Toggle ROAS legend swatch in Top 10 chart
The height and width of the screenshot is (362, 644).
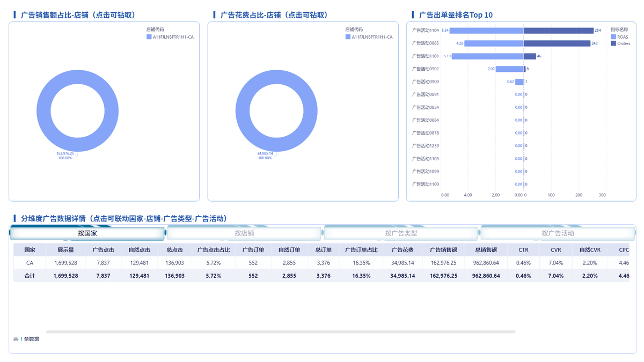(613, 37)
